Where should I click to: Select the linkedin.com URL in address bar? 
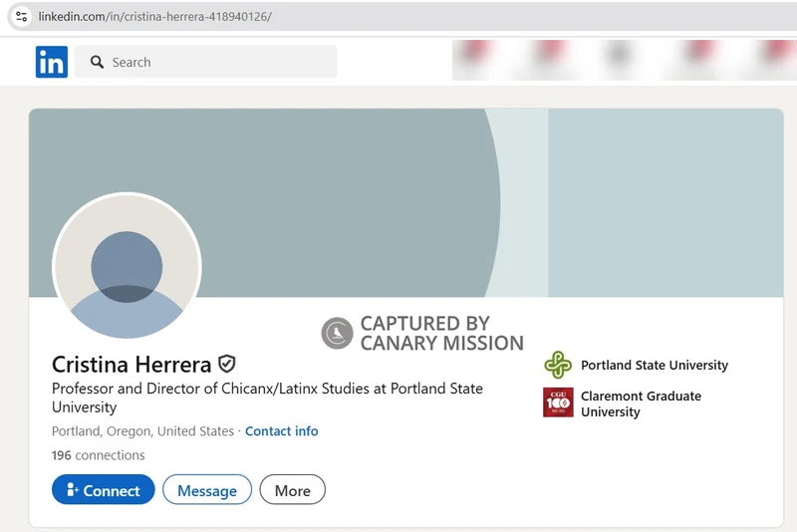pos(154,17)
